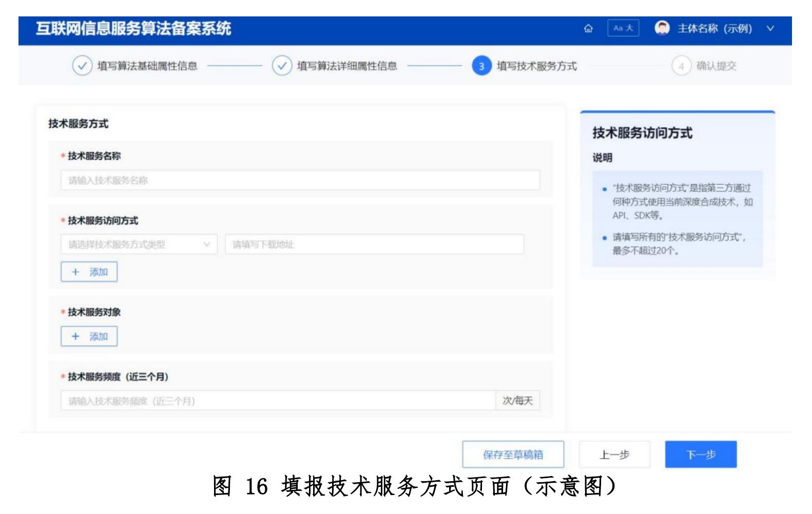Add another 技术服务访问方式 entry

(x=89, y=272)
